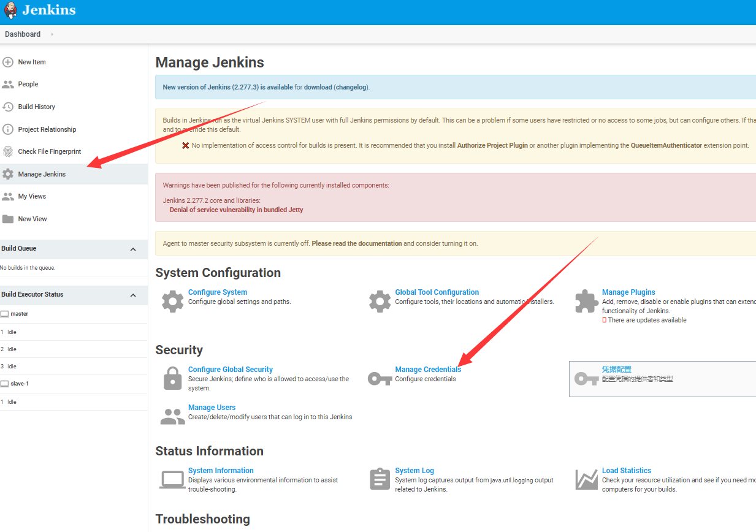Open Global Tool Configuration link
Image resolution: width=756 pixels, height=532 pixels.
point(437,292)
